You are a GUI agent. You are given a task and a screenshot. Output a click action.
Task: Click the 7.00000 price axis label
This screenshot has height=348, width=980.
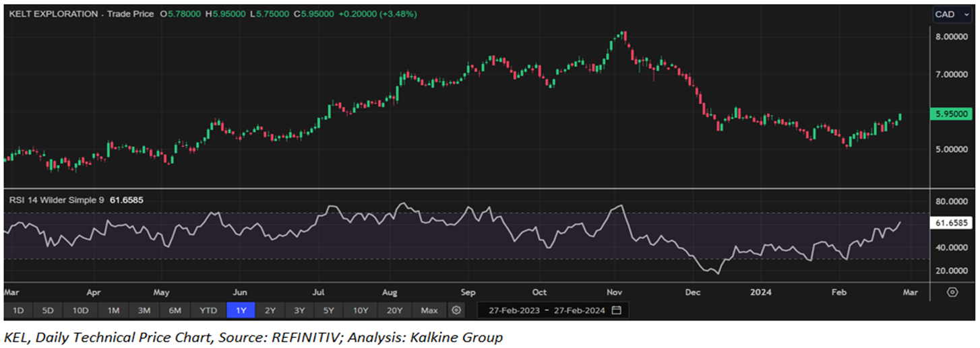[952, 75]
